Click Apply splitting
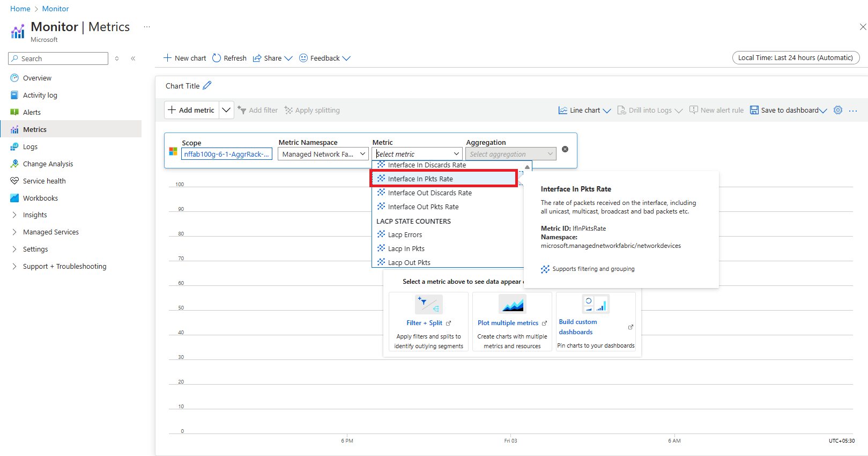This screenshot has width=868, height=456. [312, 110]
